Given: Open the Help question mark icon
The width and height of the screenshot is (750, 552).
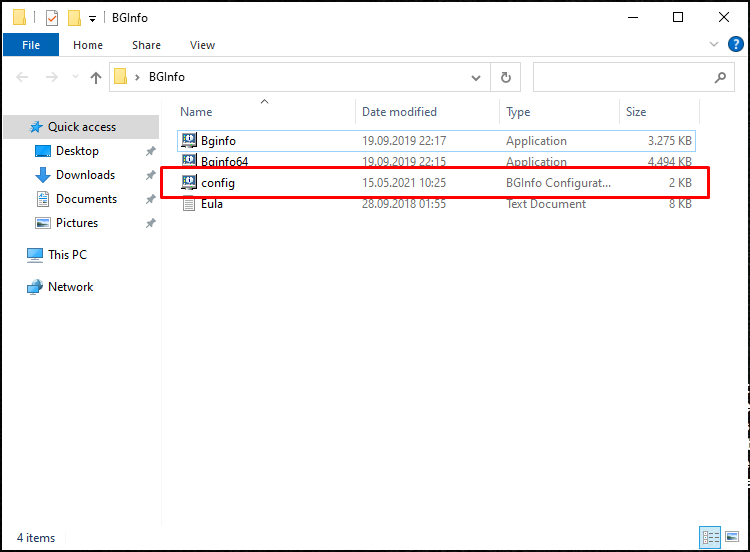Looking at the screenshot, I should 736,44.
